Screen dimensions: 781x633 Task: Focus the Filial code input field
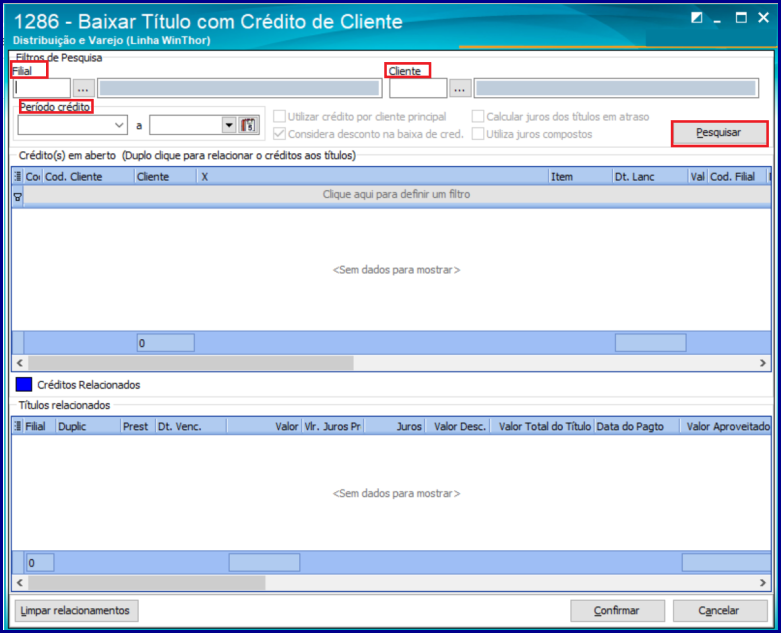[x=42, y=89]
